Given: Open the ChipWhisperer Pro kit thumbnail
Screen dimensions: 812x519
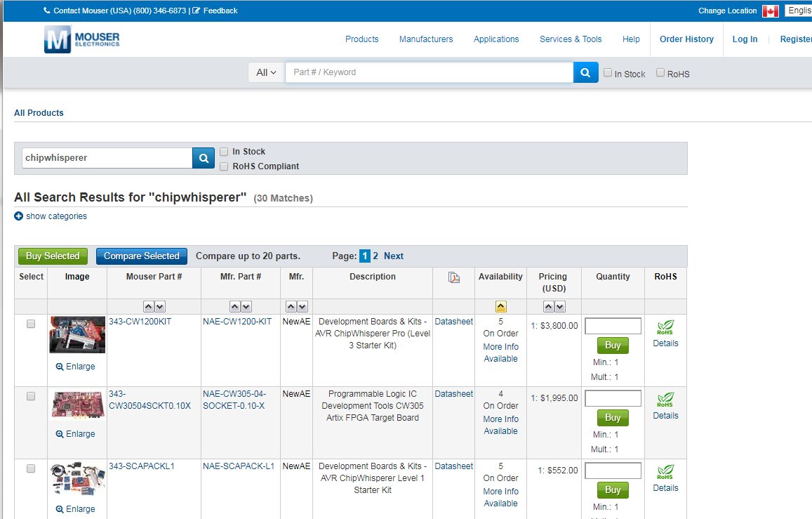Looking at the screenshot, I should pos(77,335).
